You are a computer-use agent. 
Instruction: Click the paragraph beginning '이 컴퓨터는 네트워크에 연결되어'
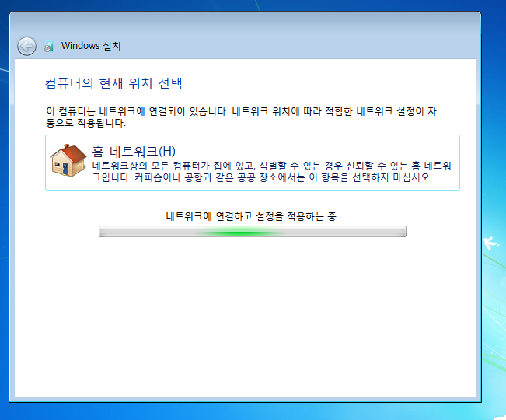[x=241, y=117]
